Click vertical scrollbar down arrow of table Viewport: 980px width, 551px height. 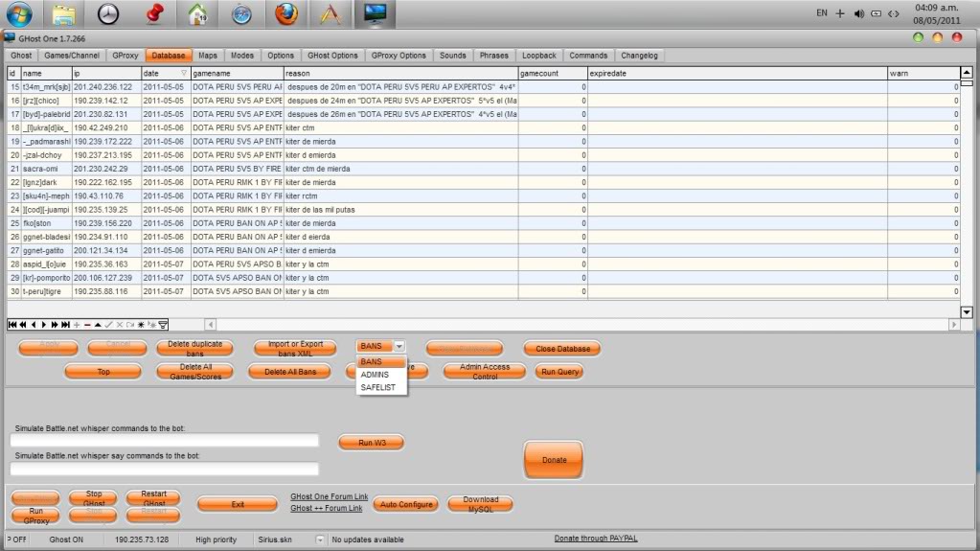tap(967, 312)
